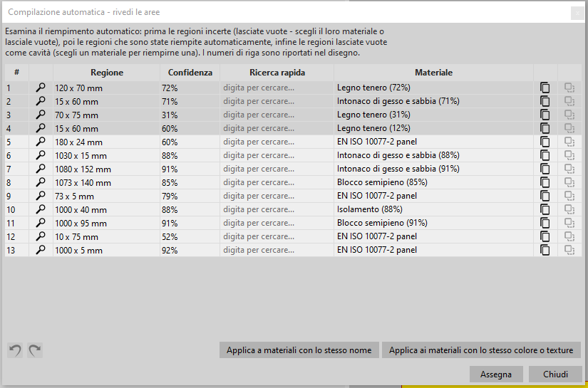
Task: Click quick search field in row 1
Action: point(277,88)
